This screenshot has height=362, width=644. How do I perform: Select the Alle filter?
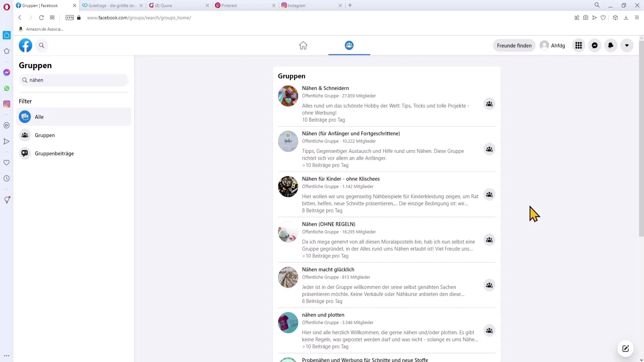tap(74, 117)
